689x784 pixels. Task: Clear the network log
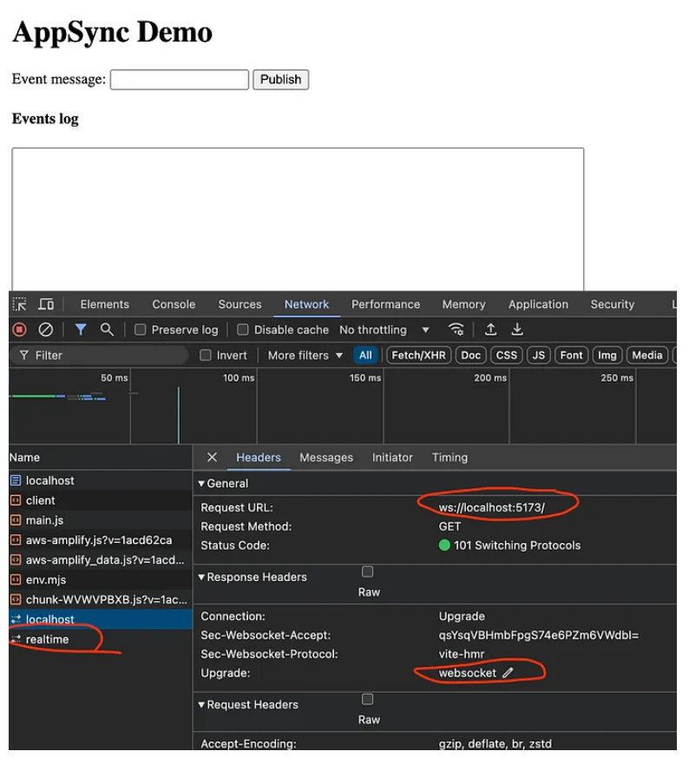click(45, 330)
